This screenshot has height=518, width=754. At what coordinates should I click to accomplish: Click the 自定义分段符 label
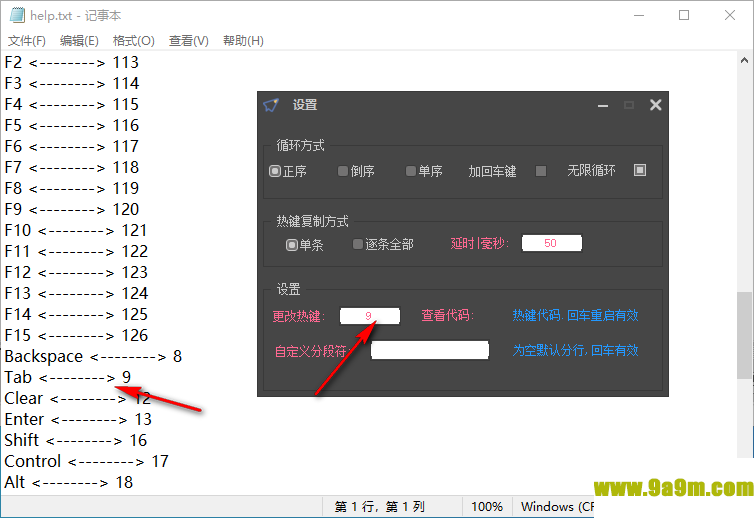314,351
